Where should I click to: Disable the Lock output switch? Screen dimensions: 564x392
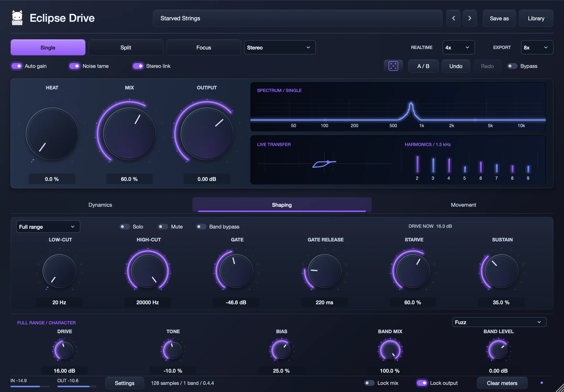coord(422,383)
